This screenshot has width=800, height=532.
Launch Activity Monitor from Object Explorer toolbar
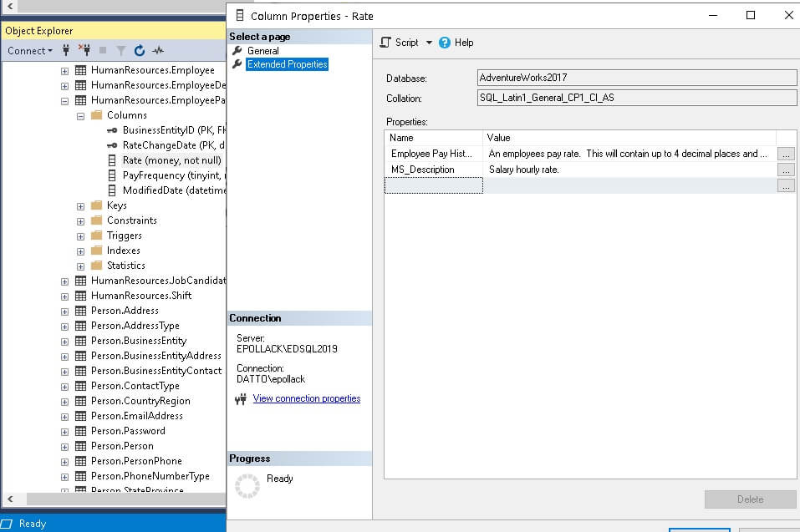(x=157, y=51)
